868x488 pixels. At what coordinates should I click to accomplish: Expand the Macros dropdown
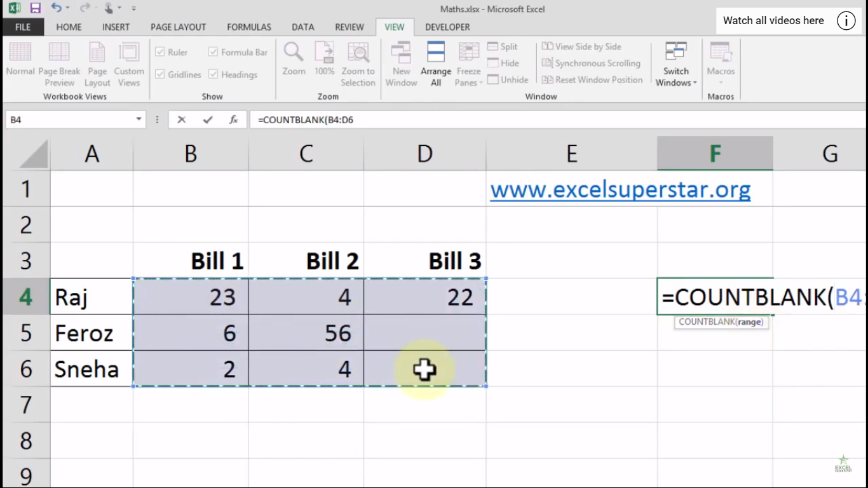(x=721, y=64)
